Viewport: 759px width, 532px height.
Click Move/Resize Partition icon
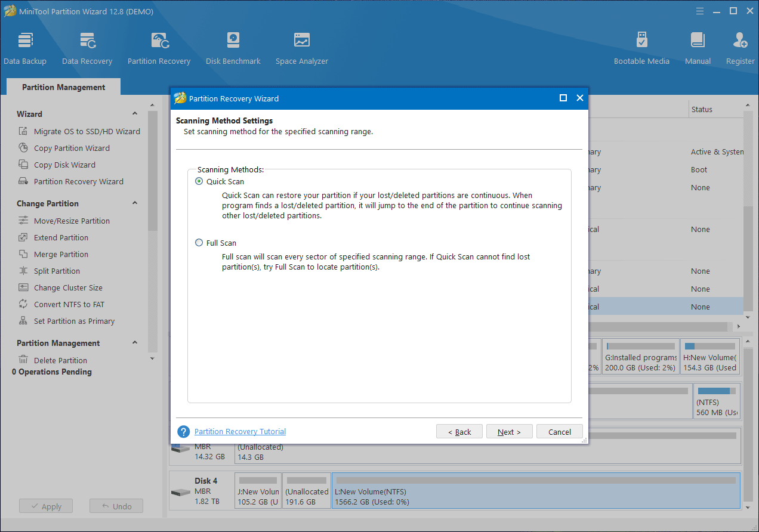[x=23, y=221]
